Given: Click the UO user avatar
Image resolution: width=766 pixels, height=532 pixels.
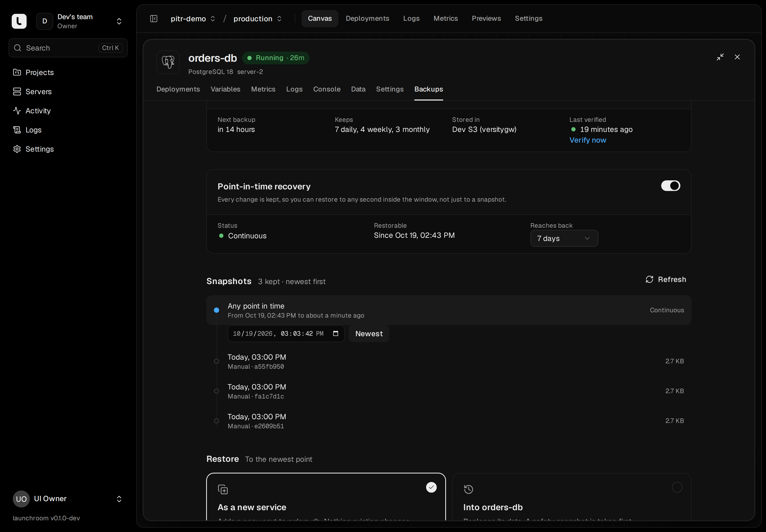Looking at the screenshot, I should pyautogui.click(x=21, y=499).
